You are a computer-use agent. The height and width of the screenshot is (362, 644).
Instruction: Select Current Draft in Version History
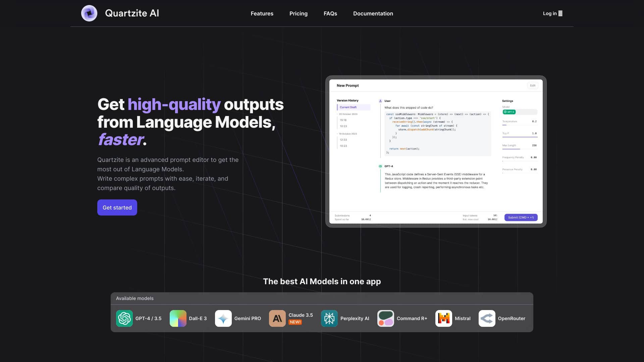pos(349,107)
